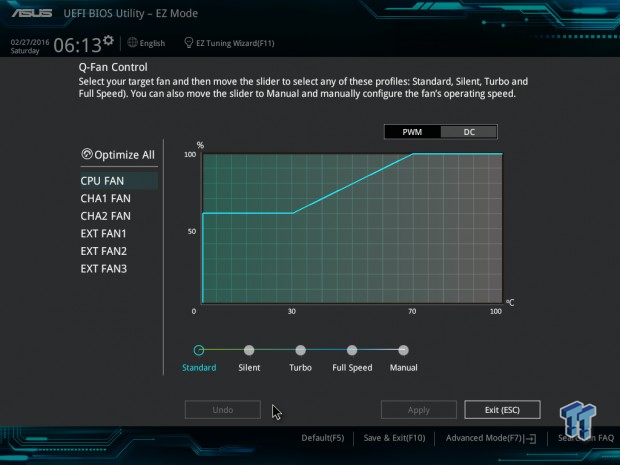Click the Advanced Mode exit arrow icon
The image size is (620, 465).
[531, 439]
